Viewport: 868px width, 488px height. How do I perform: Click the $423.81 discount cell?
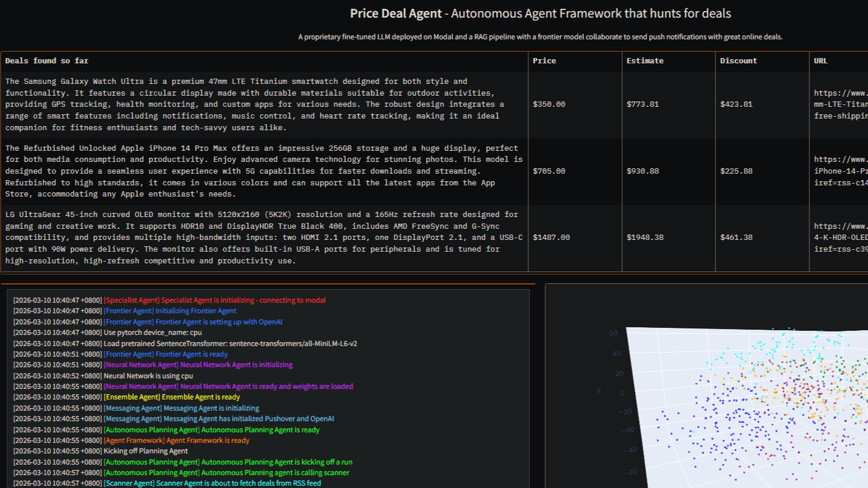pyautogui.click(x=762, y=104)
